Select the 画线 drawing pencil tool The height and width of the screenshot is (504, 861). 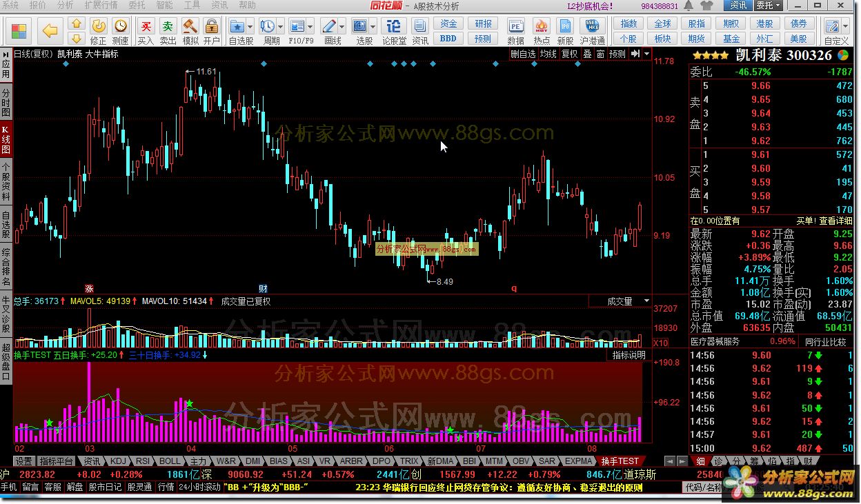(x=328, y=26)
